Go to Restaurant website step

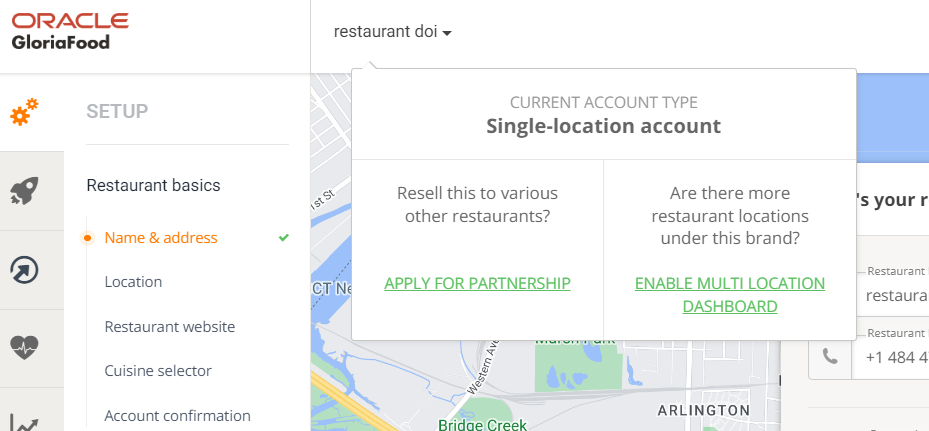click(x=170, y=327)
